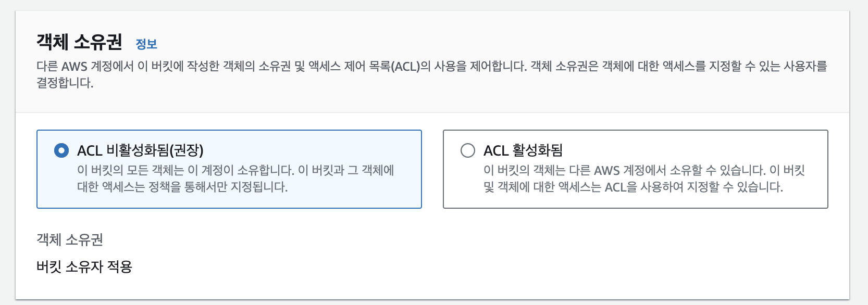
Task: Click the ACL 비활성화됨 option description text
Action: [x=235, y=179]
